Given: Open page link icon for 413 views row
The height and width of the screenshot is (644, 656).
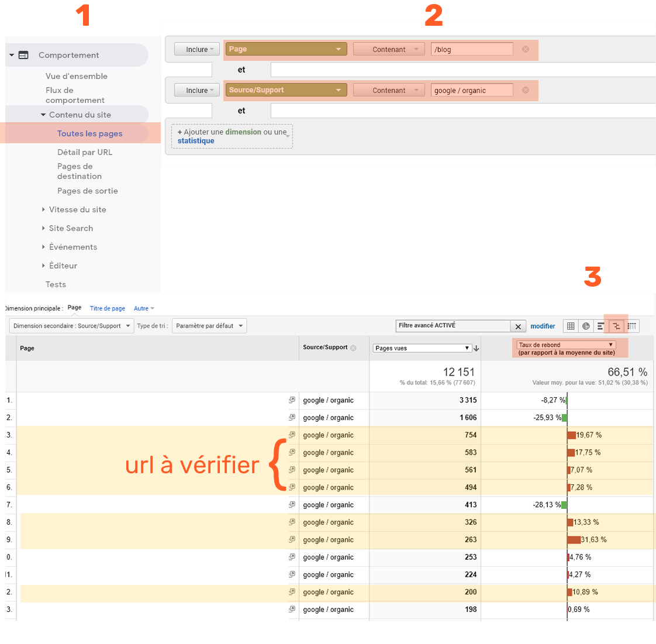Looking at the screenshot, I should pyautogui.click(x=292, y=505).
